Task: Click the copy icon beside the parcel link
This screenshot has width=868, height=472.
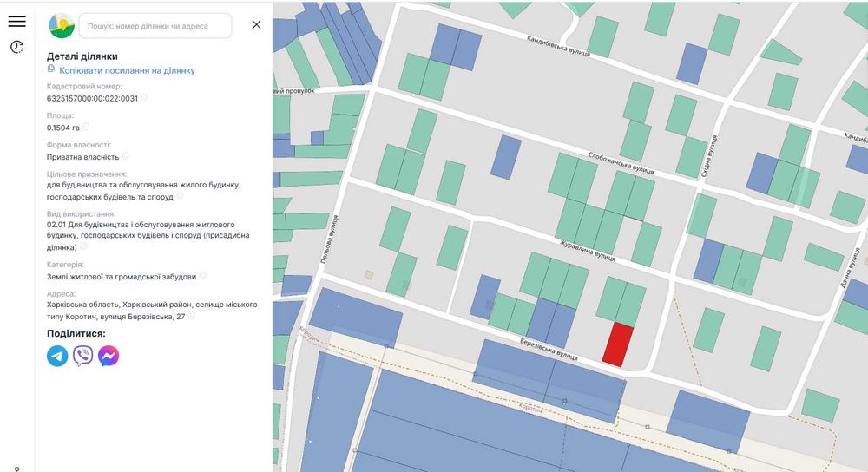Action: (x=51, y=69)
